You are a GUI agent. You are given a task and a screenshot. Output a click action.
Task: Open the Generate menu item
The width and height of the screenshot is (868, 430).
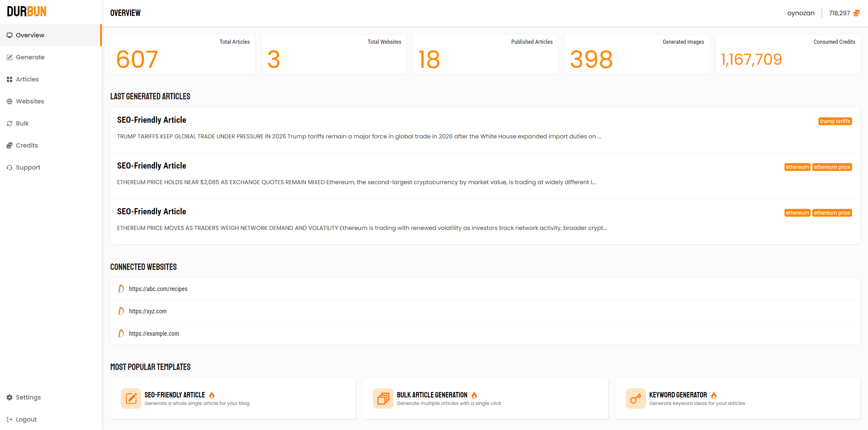[x=30, y=57]
